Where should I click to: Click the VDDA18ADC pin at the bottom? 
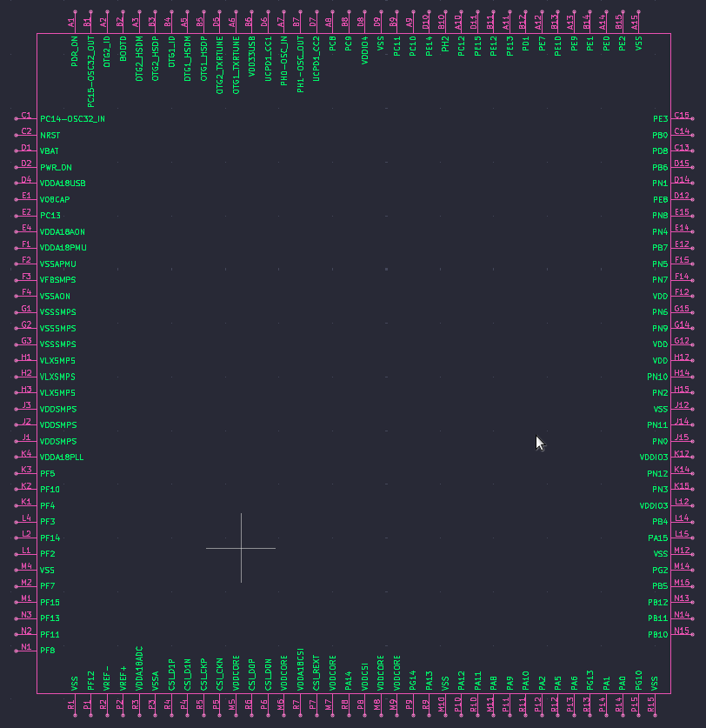[x=139, y=668]
